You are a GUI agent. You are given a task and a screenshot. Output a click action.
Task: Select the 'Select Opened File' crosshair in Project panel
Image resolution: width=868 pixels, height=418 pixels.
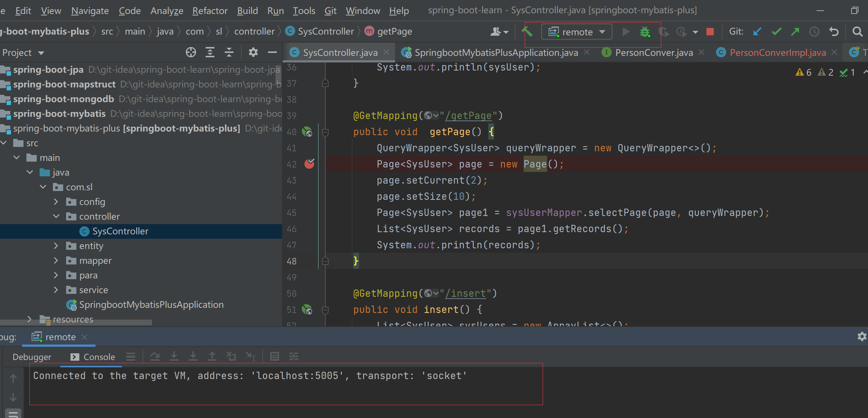(x=191, y=52)
